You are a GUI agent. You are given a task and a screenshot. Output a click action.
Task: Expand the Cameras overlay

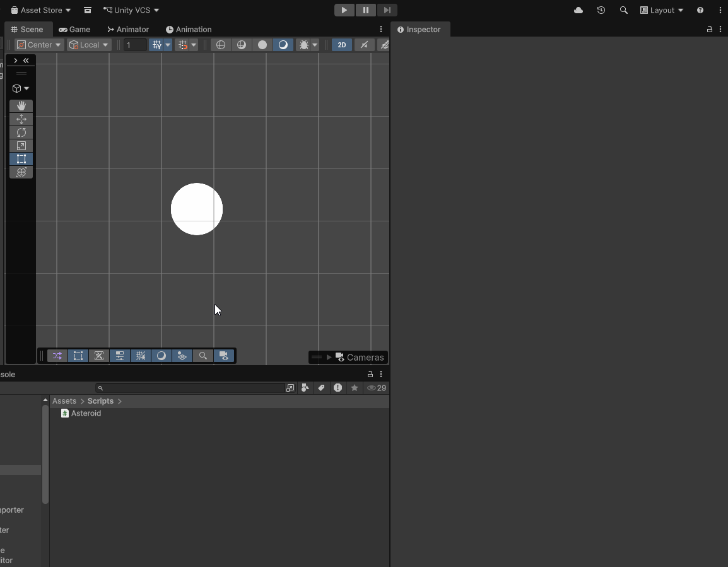coord(329,357)
